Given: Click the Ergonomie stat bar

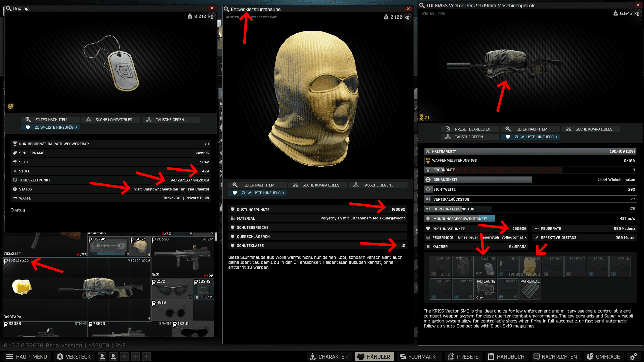Looking at the screenshot, I should point(531,170).
